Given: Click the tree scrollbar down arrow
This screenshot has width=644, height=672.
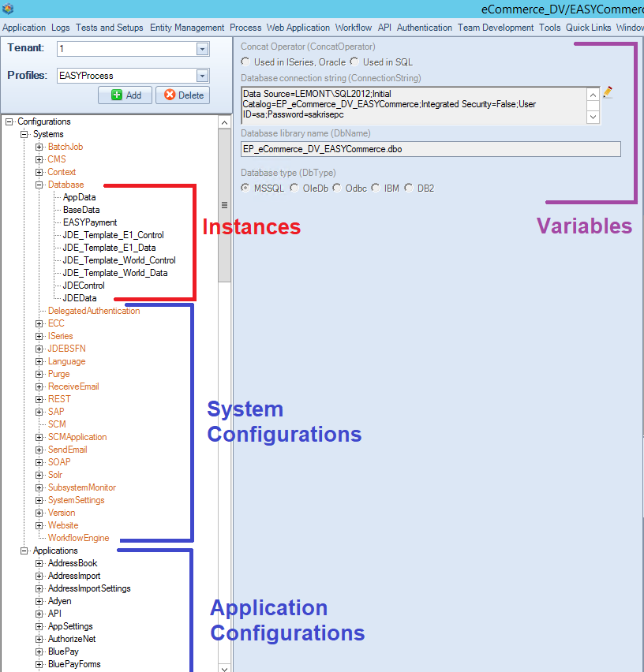Looking at the screenshot, I should [x=224, y=668].
